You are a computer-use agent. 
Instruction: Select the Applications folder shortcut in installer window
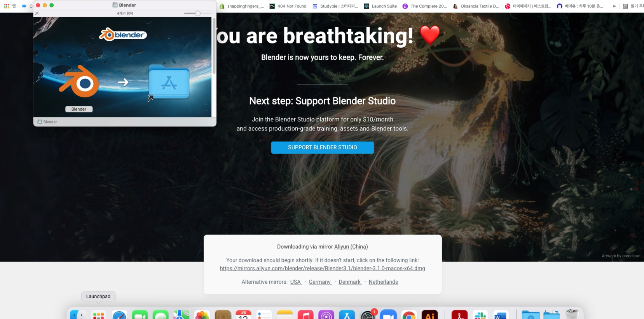169,82
